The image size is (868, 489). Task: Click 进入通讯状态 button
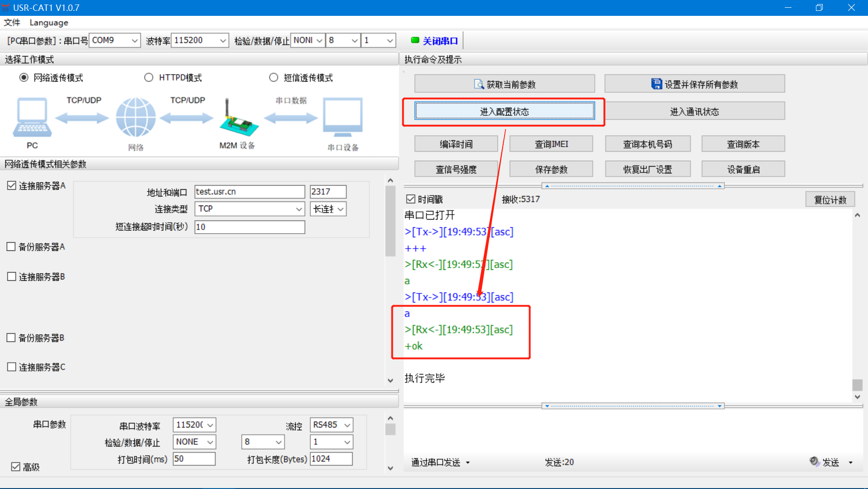(695, 111)
